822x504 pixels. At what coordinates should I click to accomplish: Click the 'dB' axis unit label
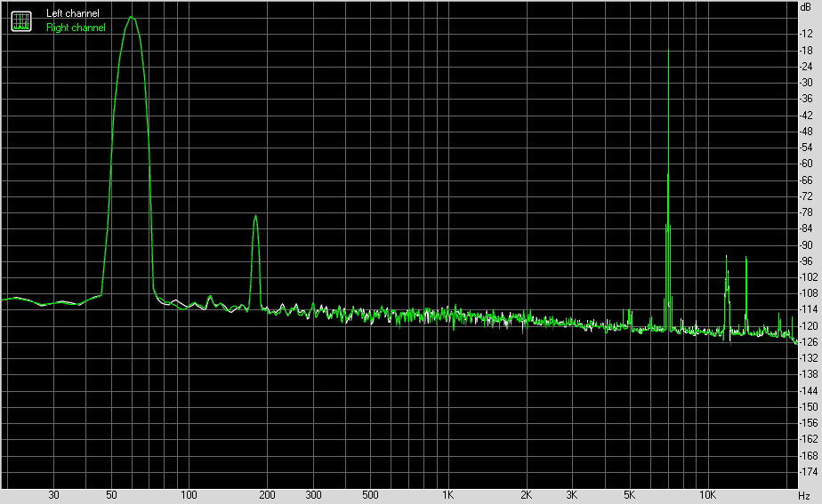pyautogui.click(x=806, y=7)
